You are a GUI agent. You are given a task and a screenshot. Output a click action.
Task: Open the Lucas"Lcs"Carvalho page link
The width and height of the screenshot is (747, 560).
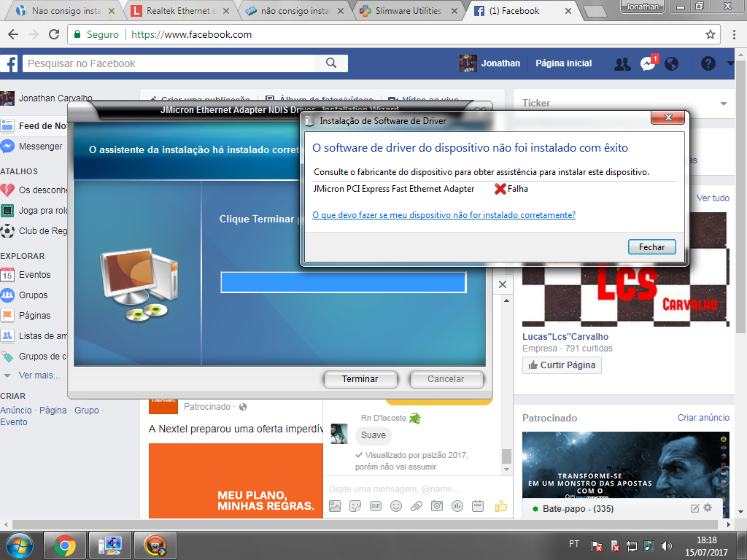coord(565,337)
